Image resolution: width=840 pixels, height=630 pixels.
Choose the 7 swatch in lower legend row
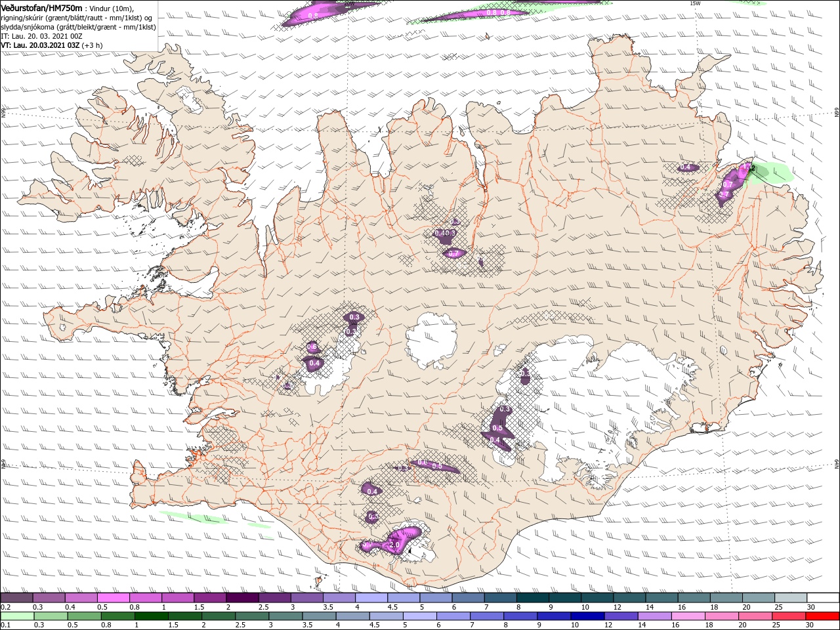click(486, 616)
